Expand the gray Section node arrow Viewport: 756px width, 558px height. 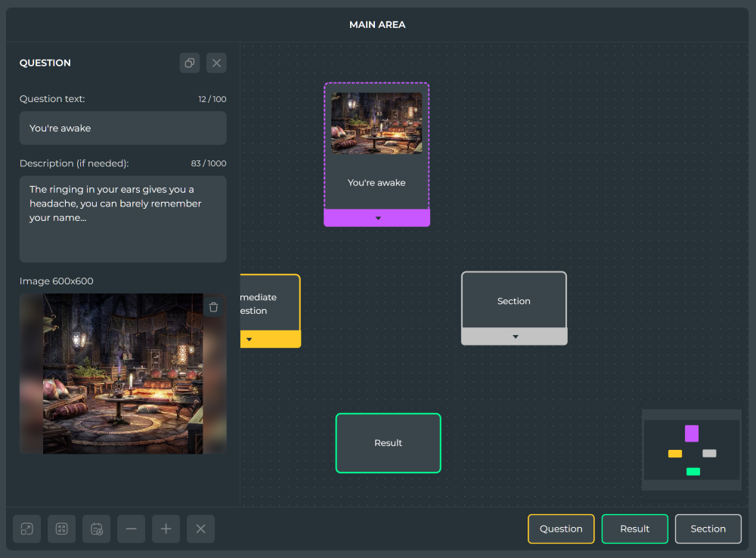click(515, 336)
